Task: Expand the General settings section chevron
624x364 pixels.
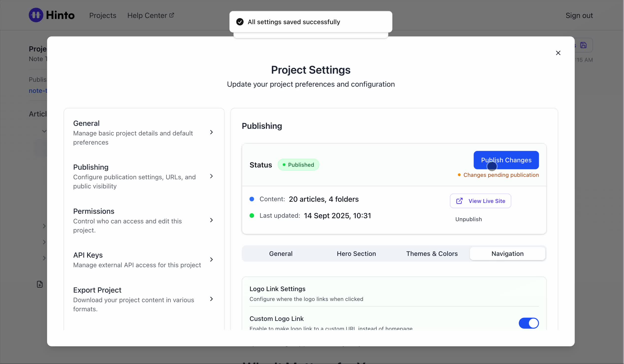Action: pyautogui.click(x=211, y=132)
